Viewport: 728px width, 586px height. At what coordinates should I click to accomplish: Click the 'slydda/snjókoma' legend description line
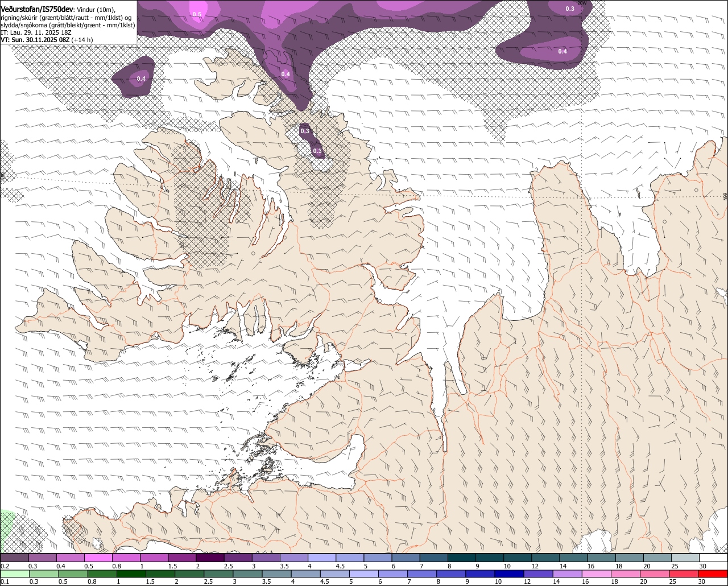click(x=68, y=25)
